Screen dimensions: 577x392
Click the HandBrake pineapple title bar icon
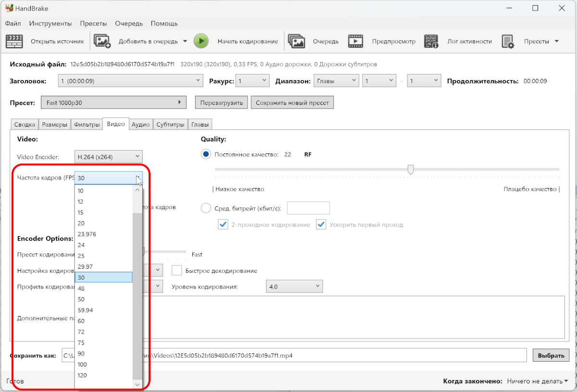9,8
